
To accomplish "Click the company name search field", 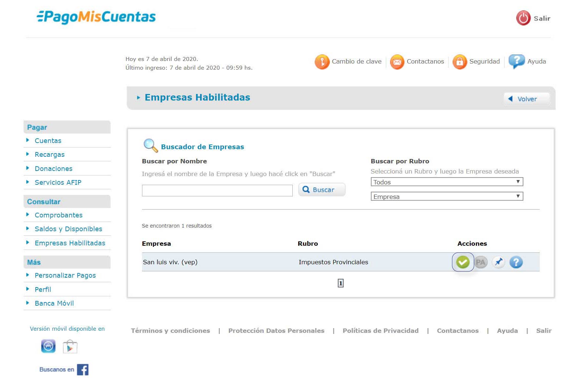I will tap(217, 191).
